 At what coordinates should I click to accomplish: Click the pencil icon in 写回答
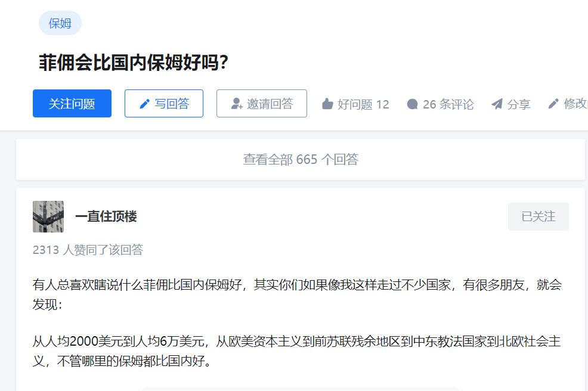(145, 104)
